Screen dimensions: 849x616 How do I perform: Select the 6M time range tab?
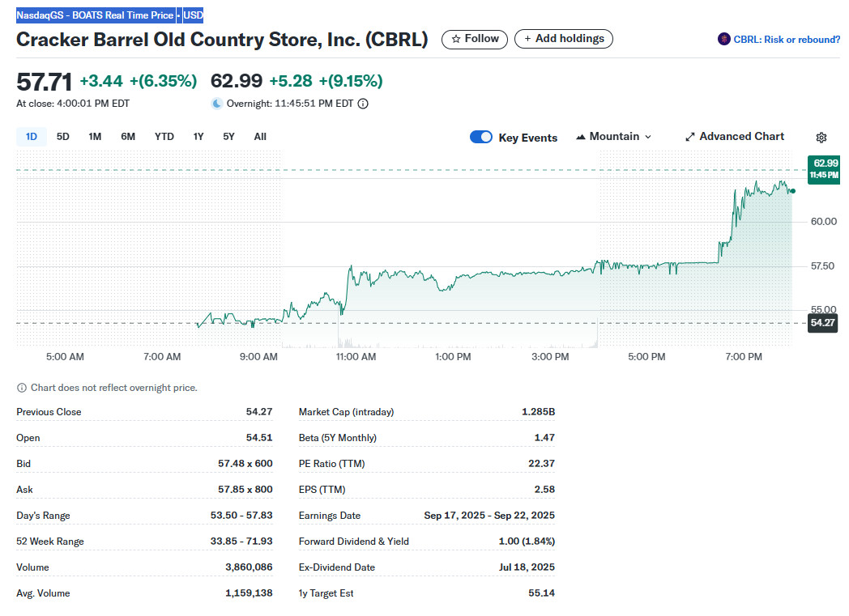pyautogui.click(x=128, y=137)
